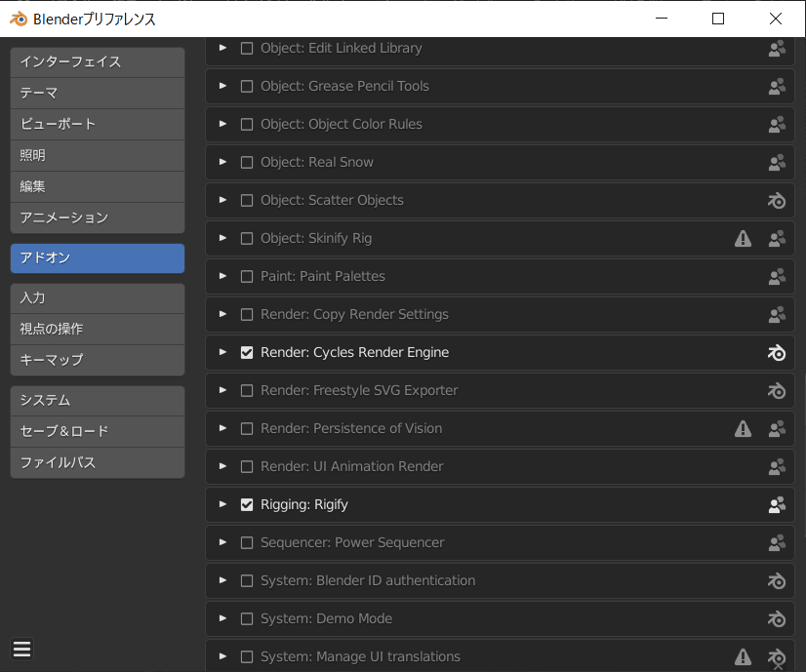The width and height of the screenshot is (806, 672).
Task: Click Blender logo on Demo Mode row
Action: [777, 618]
